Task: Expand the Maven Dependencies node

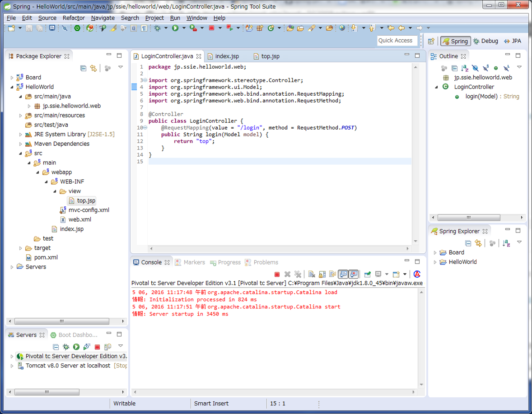Action: tap(21, 144)
